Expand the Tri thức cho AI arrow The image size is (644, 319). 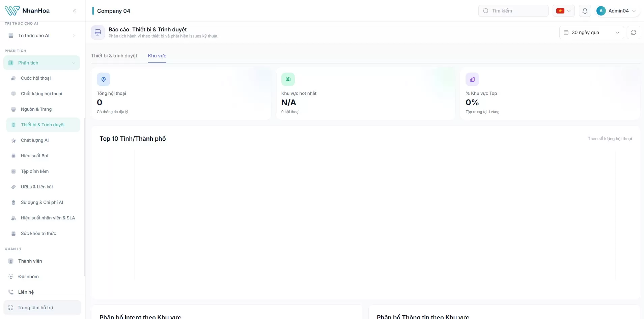tap(74, 35)
